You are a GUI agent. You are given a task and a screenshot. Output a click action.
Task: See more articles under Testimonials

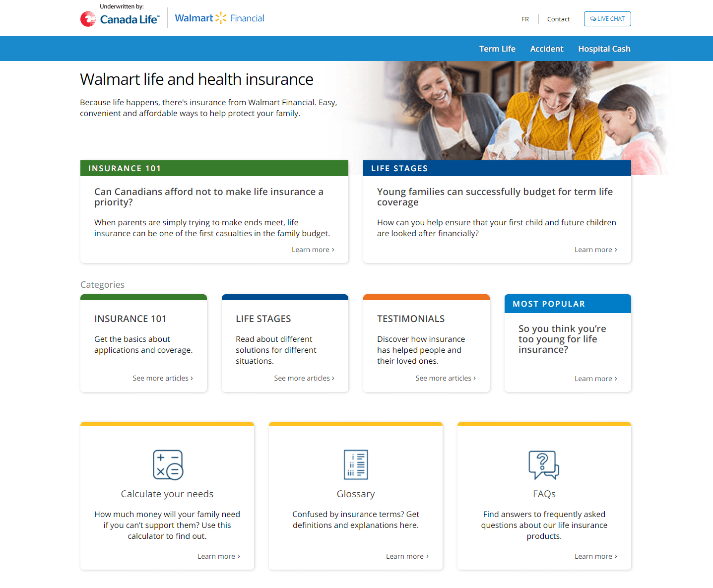click(x=446, y=378)
